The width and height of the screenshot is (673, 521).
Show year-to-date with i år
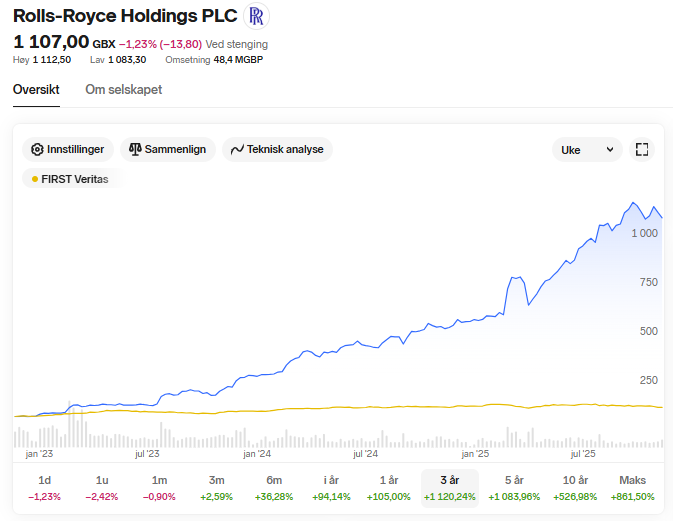point(331,487)
